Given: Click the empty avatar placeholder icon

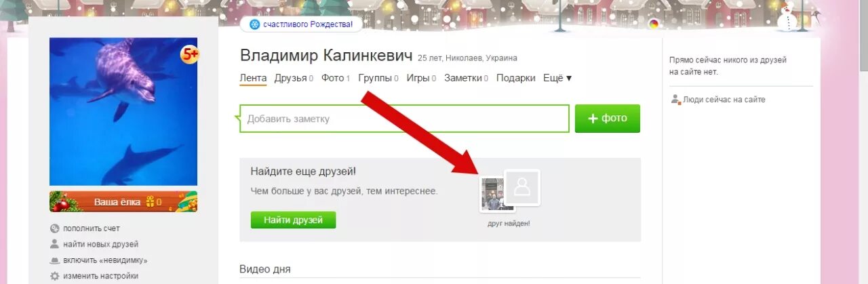Looking at the screenshot, I should pyautogui.click(x=522, y=188).
